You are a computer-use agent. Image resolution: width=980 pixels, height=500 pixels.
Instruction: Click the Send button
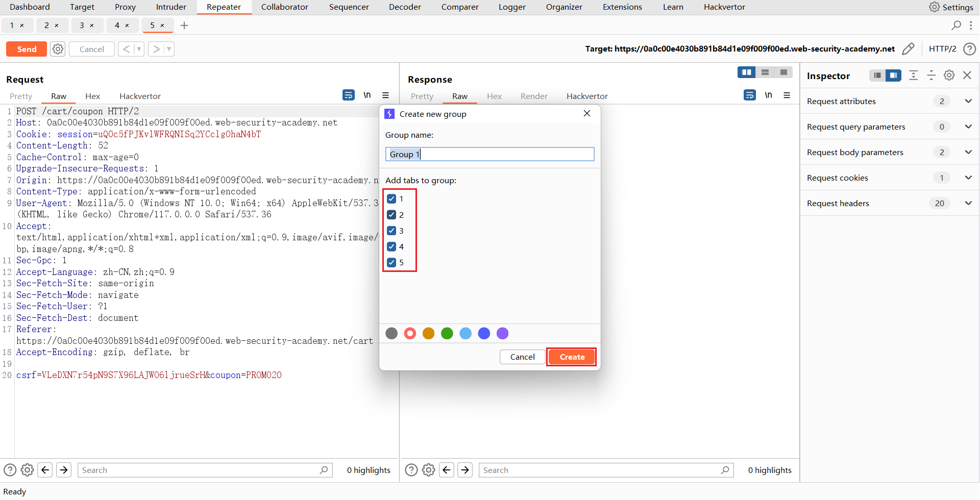pyautogui.click(x=27, y=49)
